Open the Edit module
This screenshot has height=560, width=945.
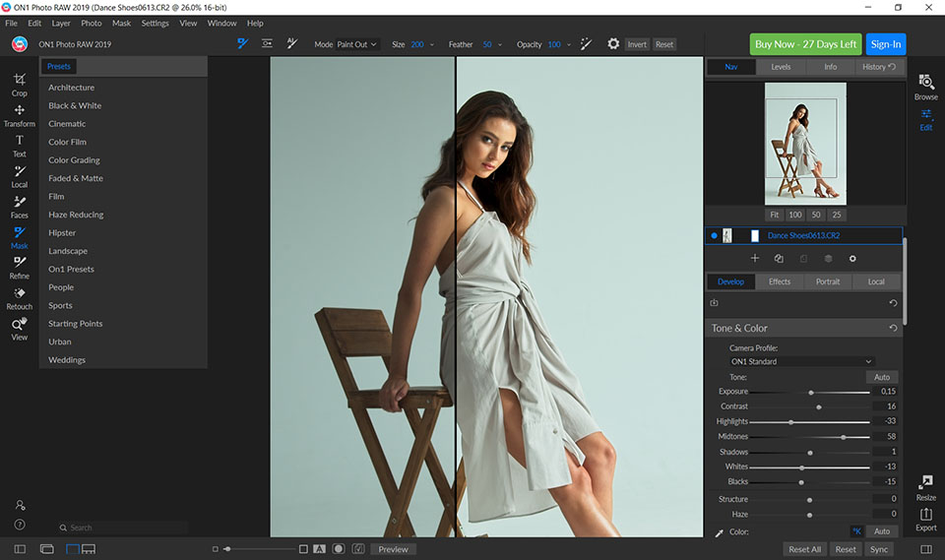pos(925,119)
